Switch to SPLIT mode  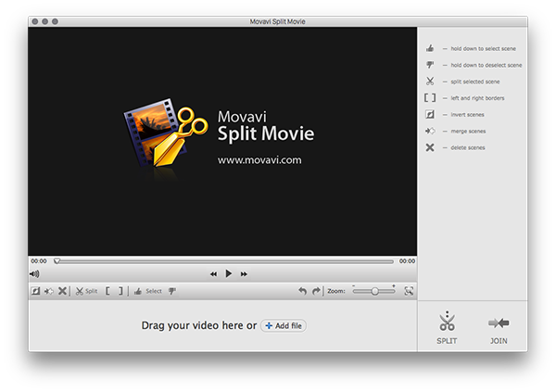click(x=447, y=327)
